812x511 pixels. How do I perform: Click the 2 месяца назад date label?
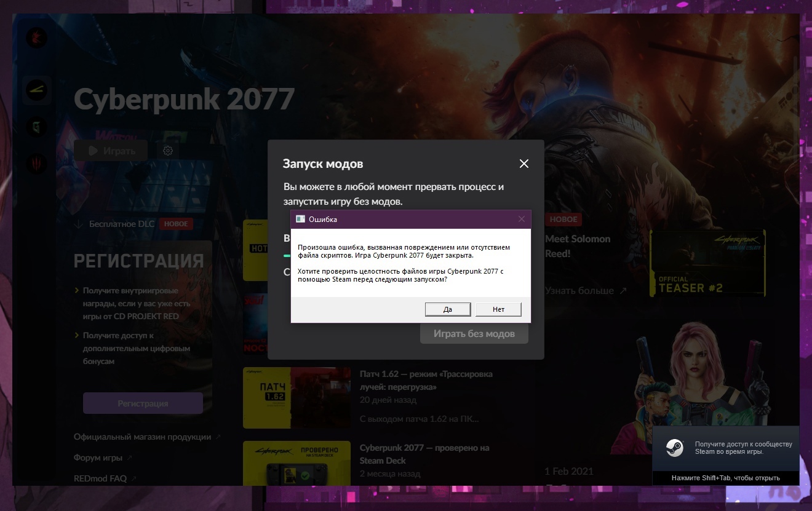pos(390,474)
